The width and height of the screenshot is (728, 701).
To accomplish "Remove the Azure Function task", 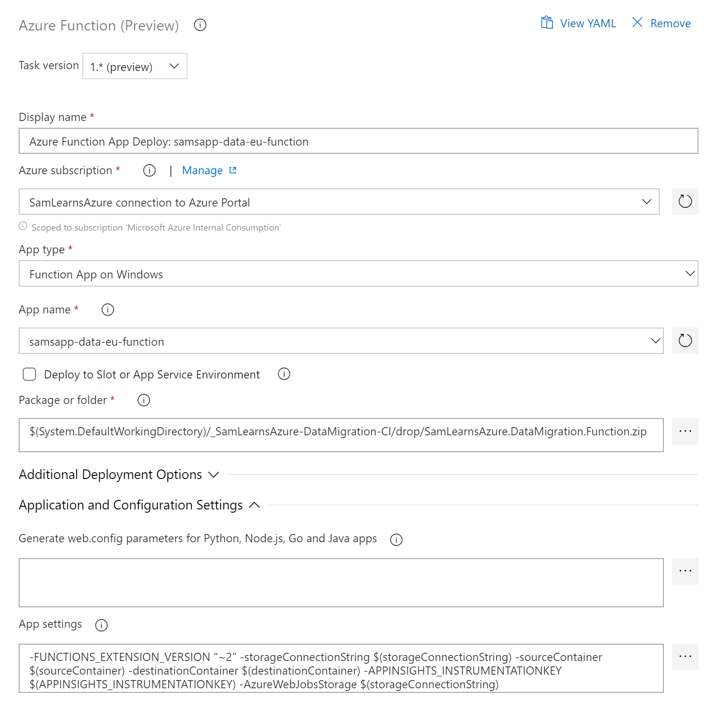I will tap(662, 23).
